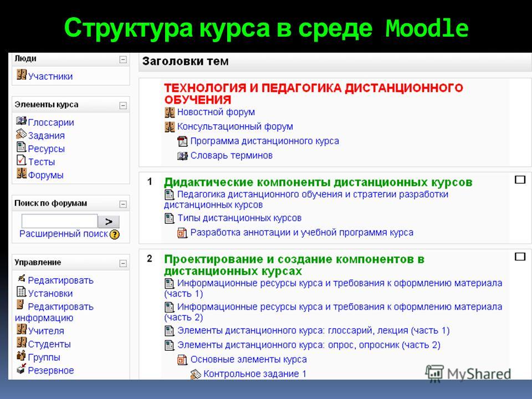This screenshot has width=532, height=399.
Task: Open the Ресурсы link
Action: click(46, 149)
